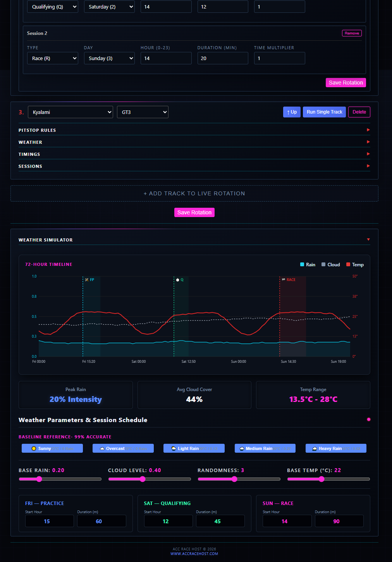The width and height of the screenshot is (392, 562).
Task: Click Session 2 Hour field showing 14
Action: click(166, 58)
